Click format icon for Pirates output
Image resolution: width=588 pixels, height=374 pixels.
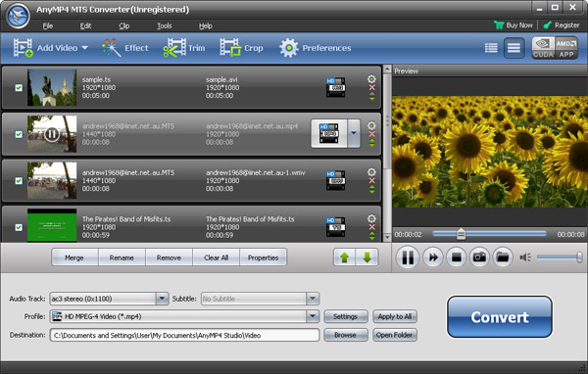335,227
